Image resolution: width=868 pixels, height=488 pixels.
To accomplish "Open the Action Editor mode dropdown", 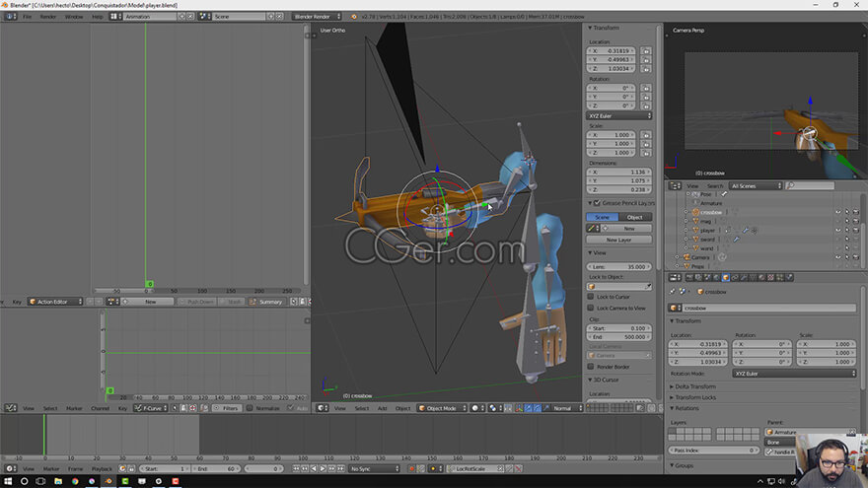I will (x=55, y=302).
